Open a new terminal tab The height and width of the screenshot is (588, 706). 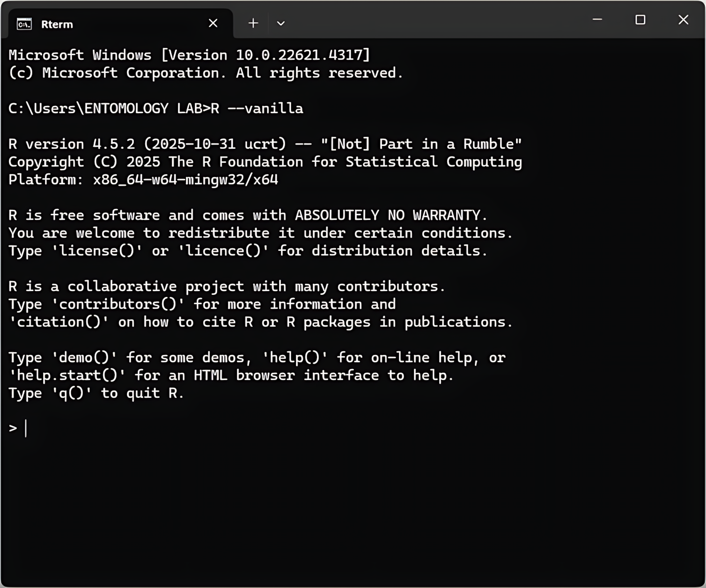click(253, 23)
